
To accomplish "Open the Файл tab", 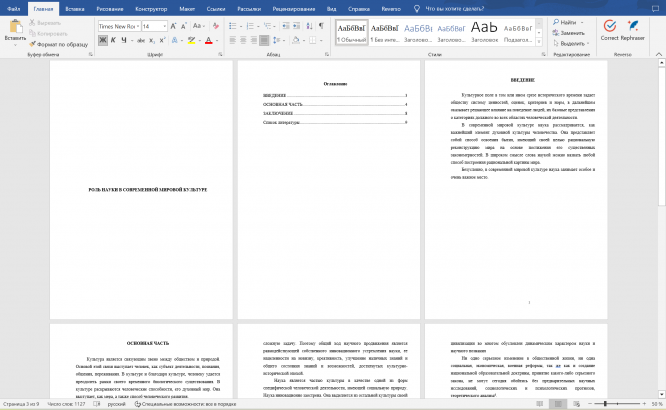I will pyautogui.click(x=14, y=8).
